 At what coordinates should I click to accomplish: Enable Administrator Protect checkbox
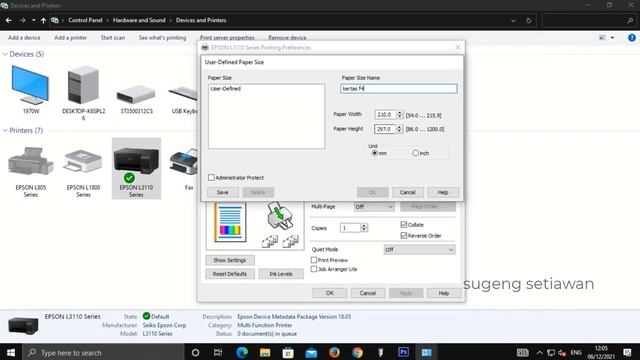[x=211, y=178]
